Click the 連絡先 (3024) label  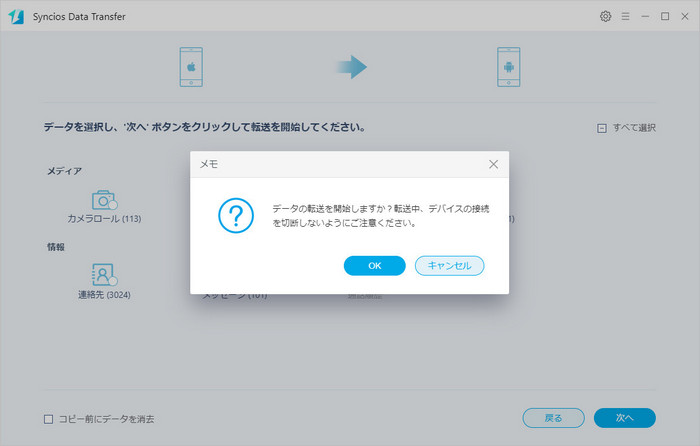[x=104, y=295]
